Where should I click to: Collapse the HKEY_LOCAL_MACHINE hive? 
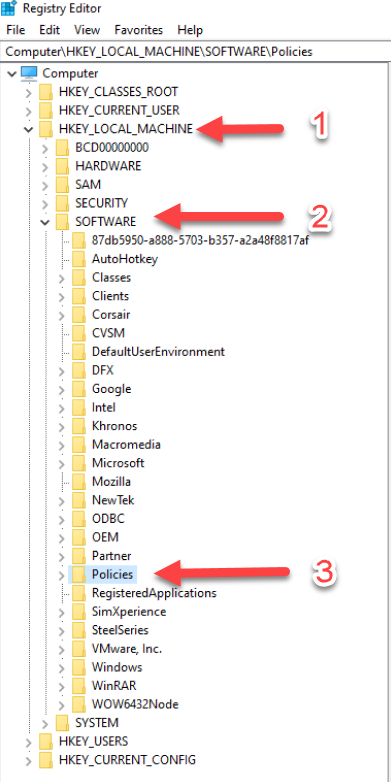(x=28, y=129)
